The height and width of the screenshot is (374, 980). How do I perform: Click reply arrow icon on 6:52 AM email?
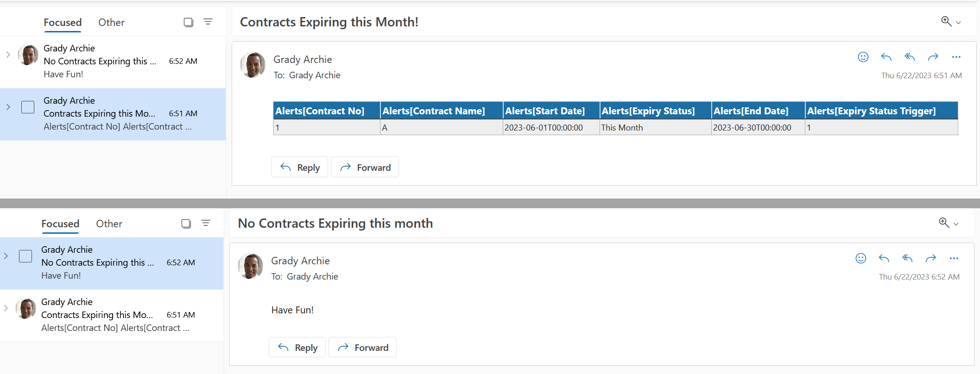coord(884,258)
